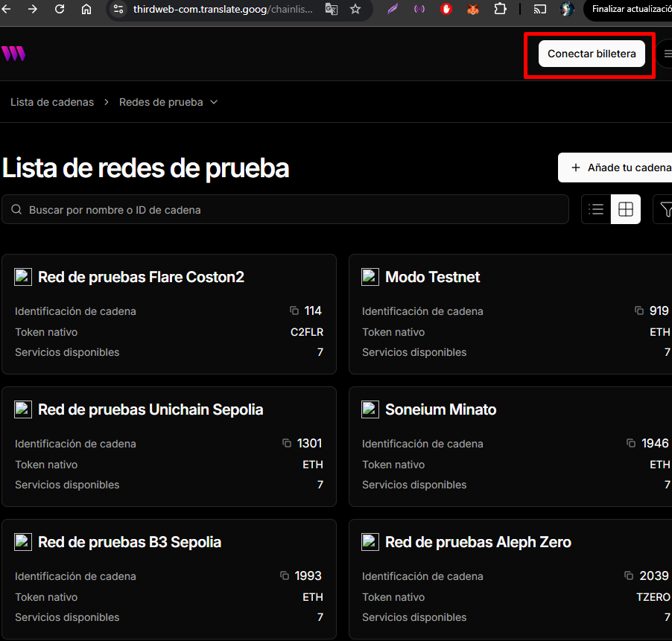Open the extensions puzzle piece menu
The height and width of the screenshot is (641, 672).
500,9
